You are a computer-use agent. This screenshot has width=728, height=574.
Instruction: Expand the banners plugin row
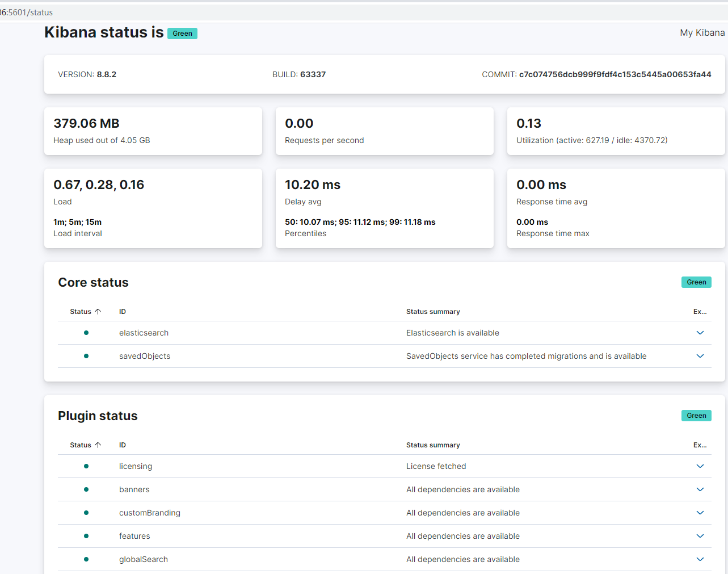coord(700,489)
